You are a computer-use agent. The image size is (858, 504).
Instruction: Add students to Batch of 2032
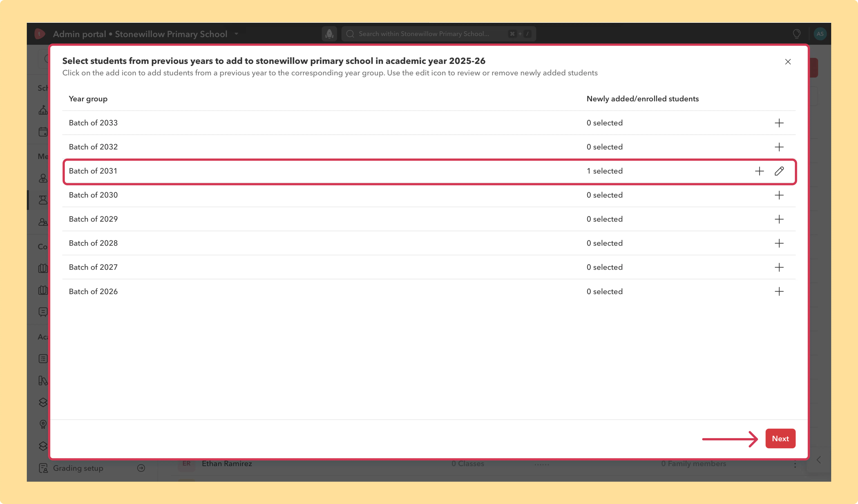(779, 147)
